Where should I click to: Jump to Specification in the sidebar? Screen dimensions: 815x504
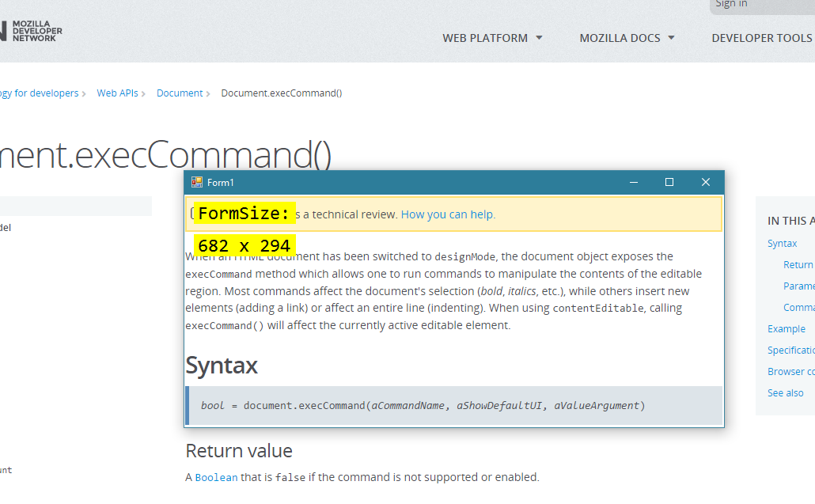(x=791, y=351)
